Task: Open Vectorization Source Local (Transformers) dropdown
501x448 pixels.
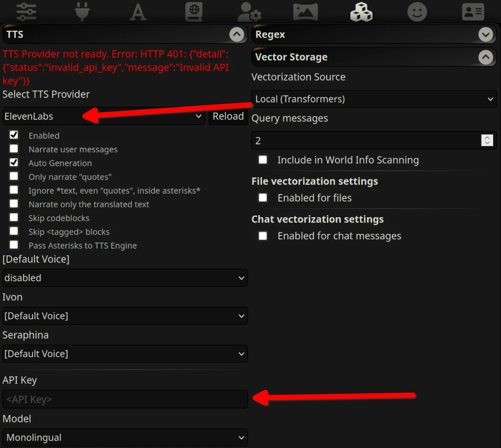Action: click(x=374, y=99)
